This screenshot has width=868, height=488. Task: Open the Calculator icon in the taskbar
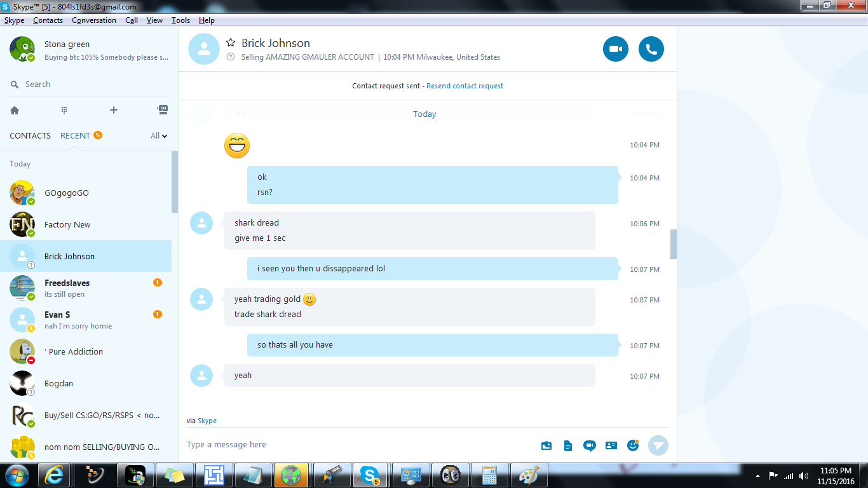tap(489, 475)
